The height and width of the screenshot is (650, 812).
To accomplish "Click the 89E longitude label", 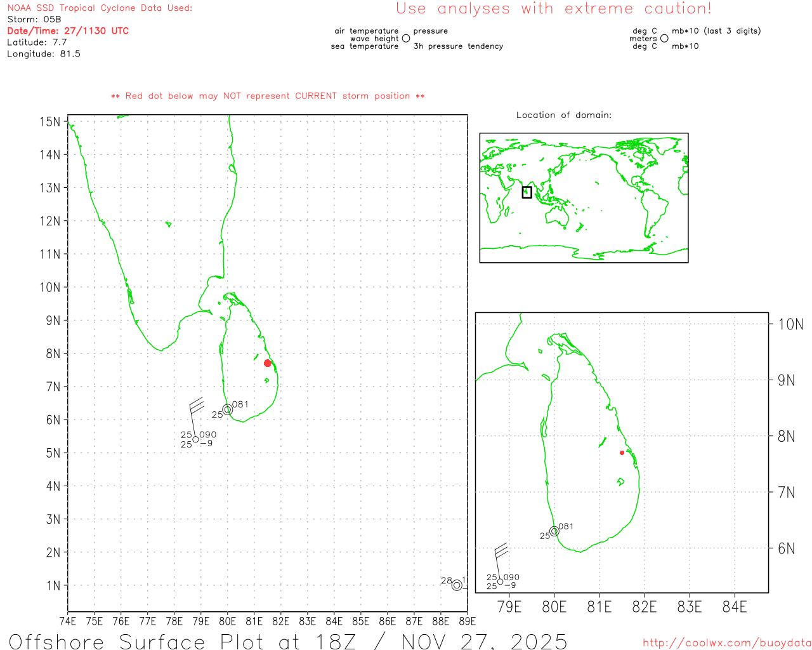I will (467, 621).
